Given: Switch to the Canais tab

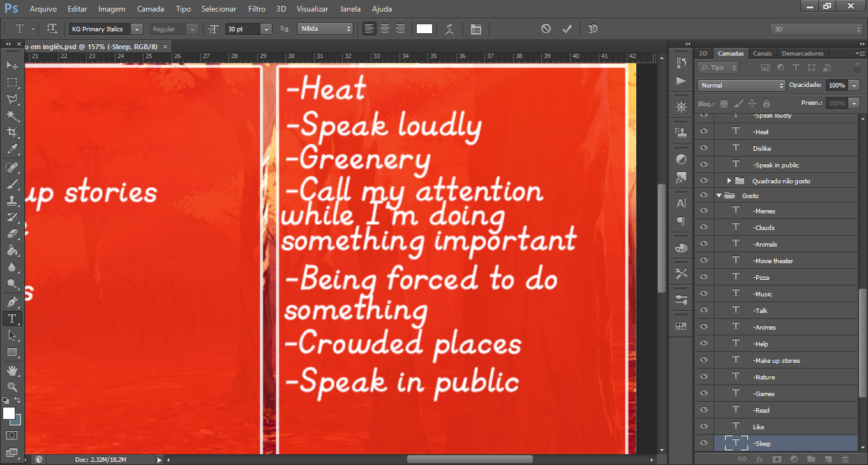Looking at the screenshot, I should (x=762, y=53).
